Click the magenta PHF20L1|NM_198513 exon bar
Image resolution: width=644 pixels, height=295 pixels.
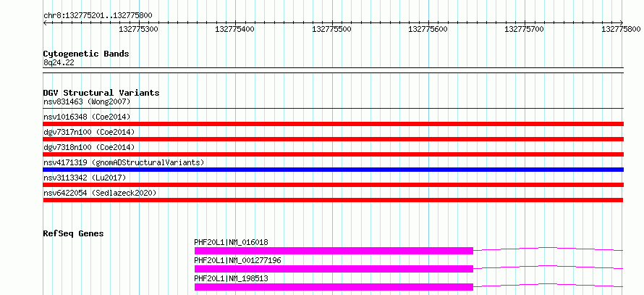pos(334,287)
